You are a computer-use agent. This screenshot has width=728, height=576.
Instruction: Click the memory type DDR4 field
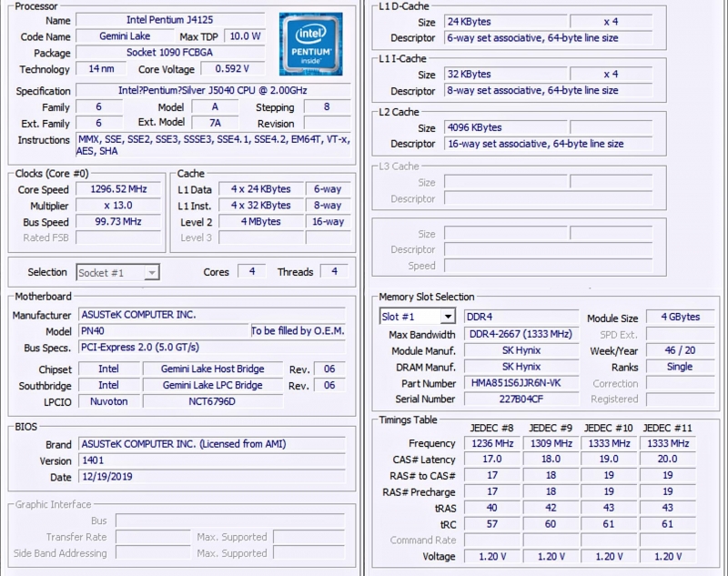pyautogui.click(x=521, y=317)
